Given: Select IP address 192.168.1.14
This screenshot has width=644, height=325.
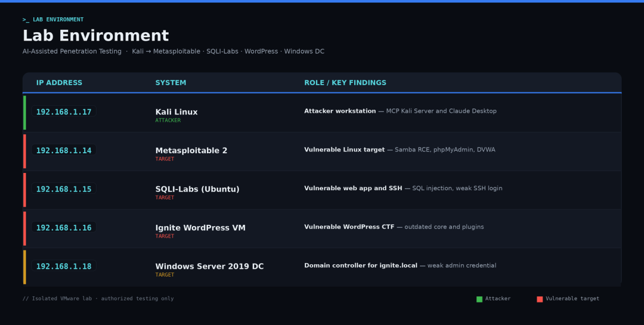Looking at the screenshot, I should [x=64, y=150].
